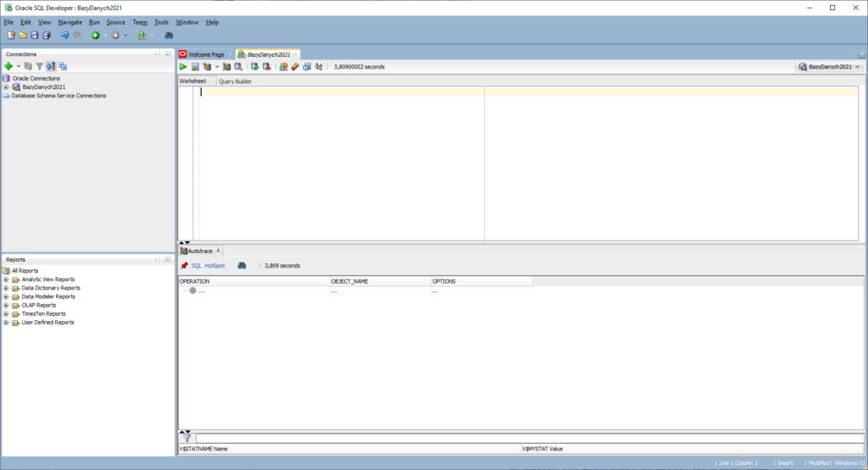Click the Save All icon in main toolbar

point(47,35)
